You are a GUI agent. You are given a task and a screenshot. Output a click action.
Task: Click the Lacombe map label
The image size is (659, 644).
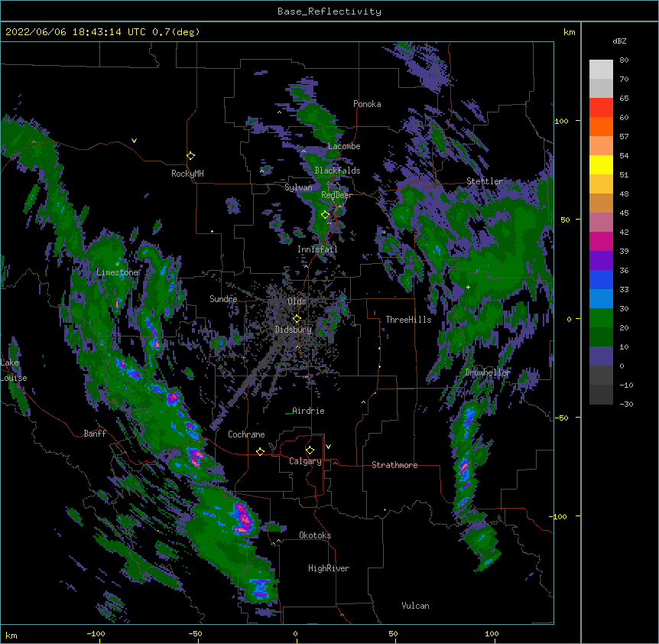[344, 146]
